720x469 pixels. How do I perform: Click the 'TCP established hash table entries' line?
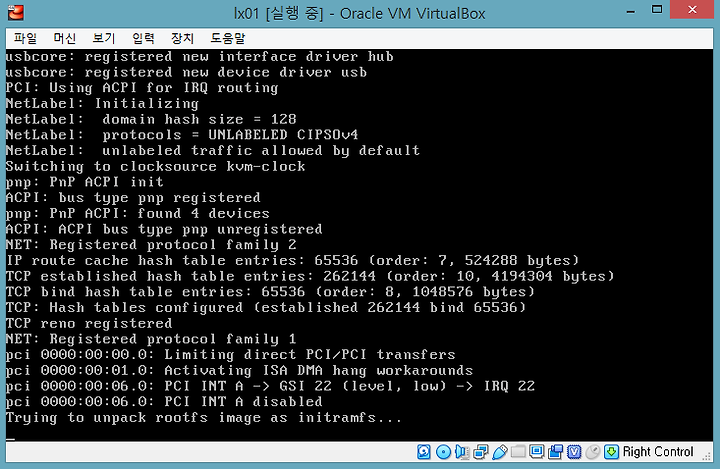310,276
